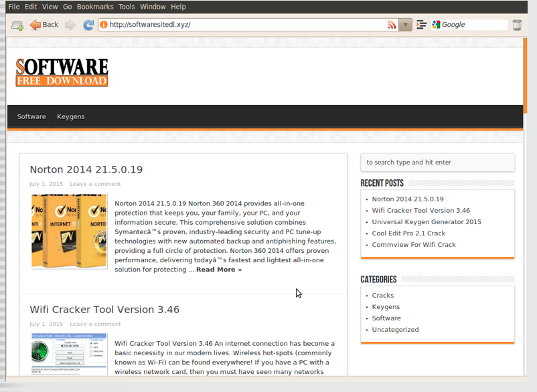
Task: Open the Uncategorized category
Action: [x=395, y=330]
